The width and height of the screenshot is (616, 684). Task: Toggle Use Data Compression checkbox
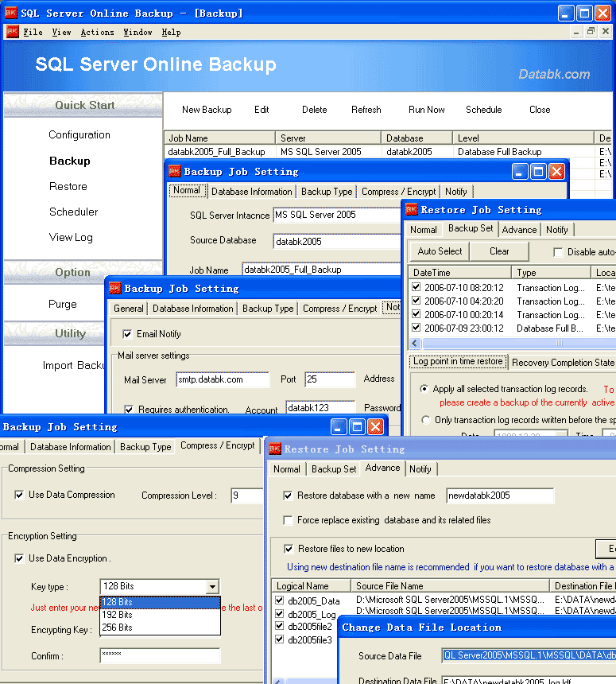(x=19, y=495)
